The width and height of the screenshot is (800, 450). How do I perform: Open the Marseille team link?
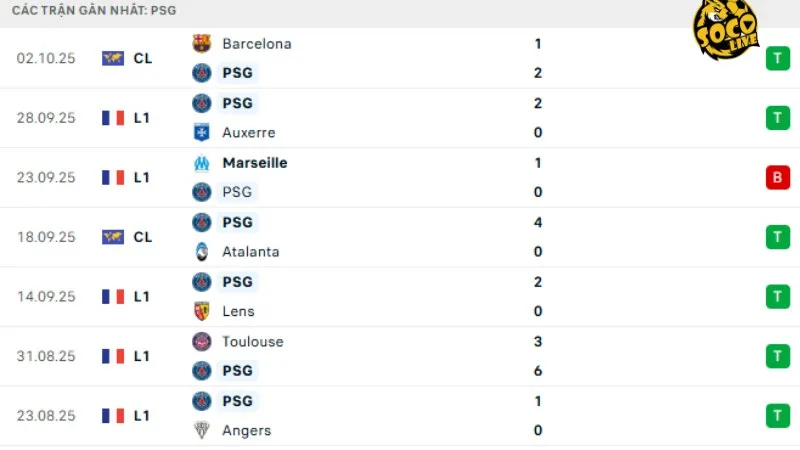(x=255, y=162)
